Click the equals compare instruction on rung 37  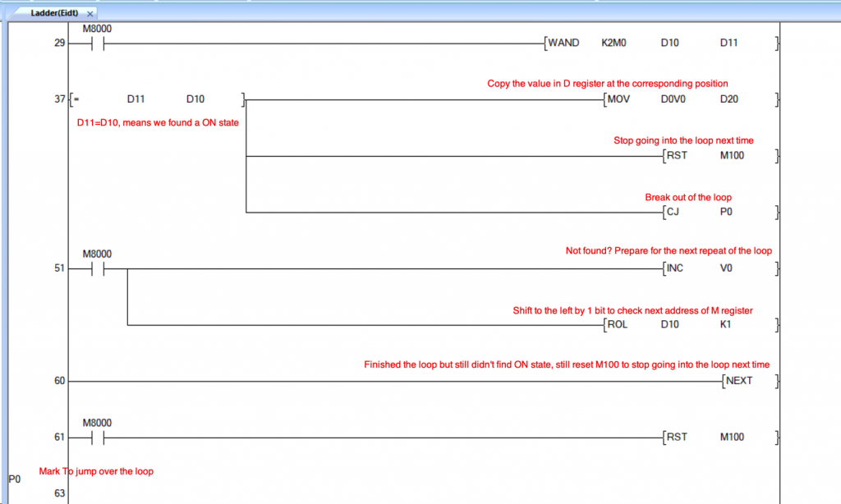click(x=76, y=99)
